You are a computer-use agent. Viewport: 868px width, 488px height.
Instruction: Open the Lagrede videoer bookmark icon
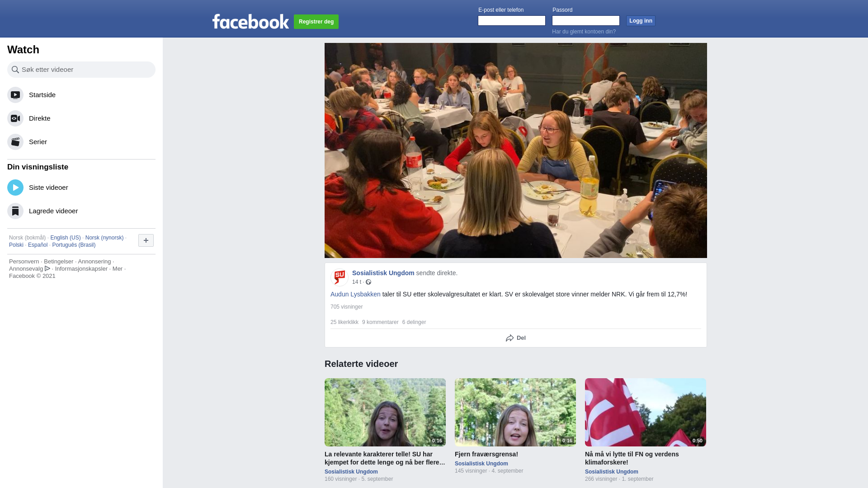[x=15, y=211]
